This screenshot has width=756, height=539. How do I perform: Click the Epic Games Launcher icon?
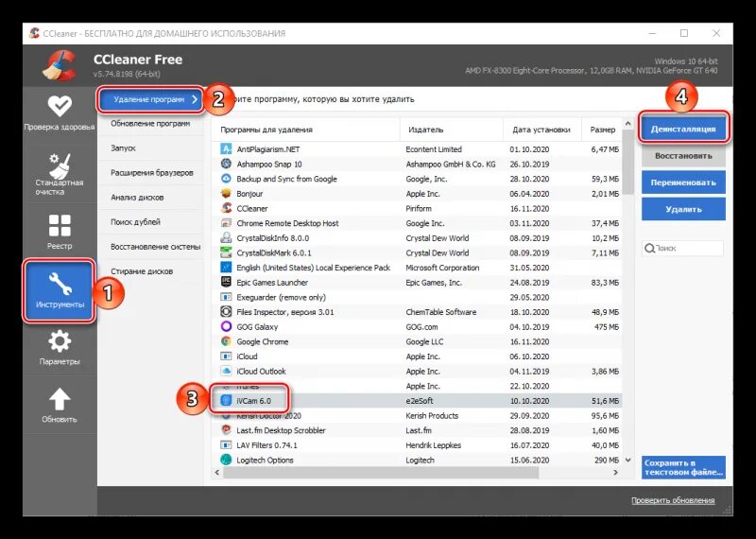pos(226,283)
